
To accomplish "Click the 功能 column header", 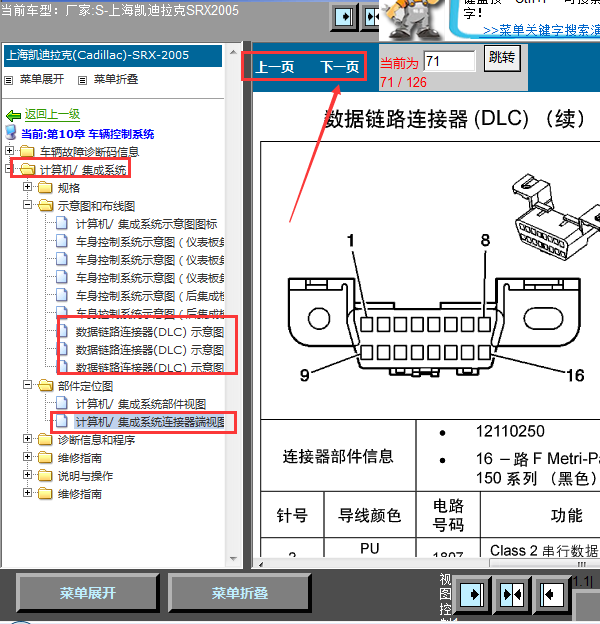I will pyautogui.click(x=566, y=516).
